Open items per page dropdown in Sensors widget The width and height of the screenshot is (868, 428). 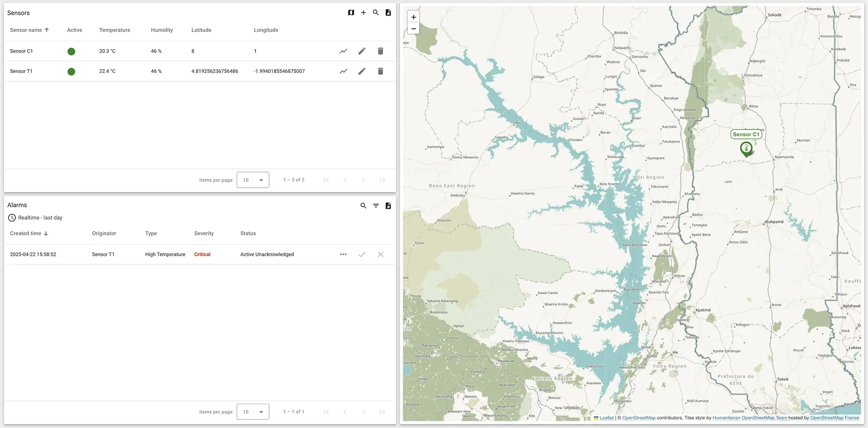click(253, 180)
